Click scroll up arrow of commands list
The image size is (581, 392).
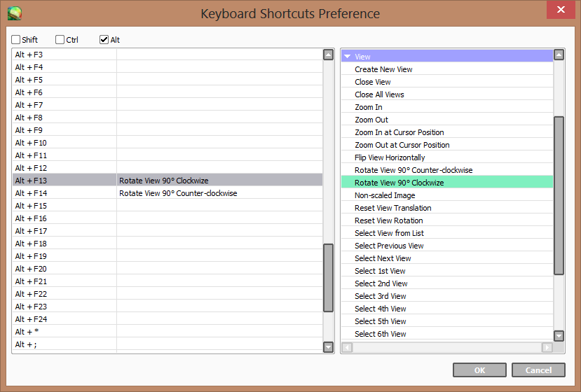pyautogui.click(x=559, y=55)
